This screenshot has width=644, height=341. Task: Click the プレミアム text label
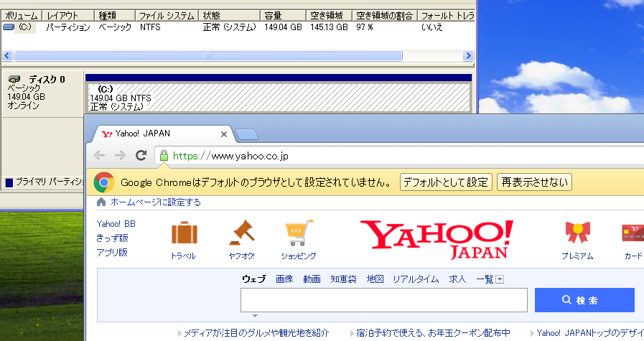pos(577,256)
